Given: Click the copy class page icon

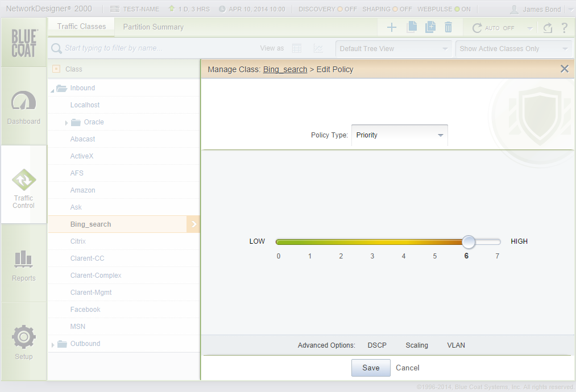Looking at the screenshot, I should point(412,27).
